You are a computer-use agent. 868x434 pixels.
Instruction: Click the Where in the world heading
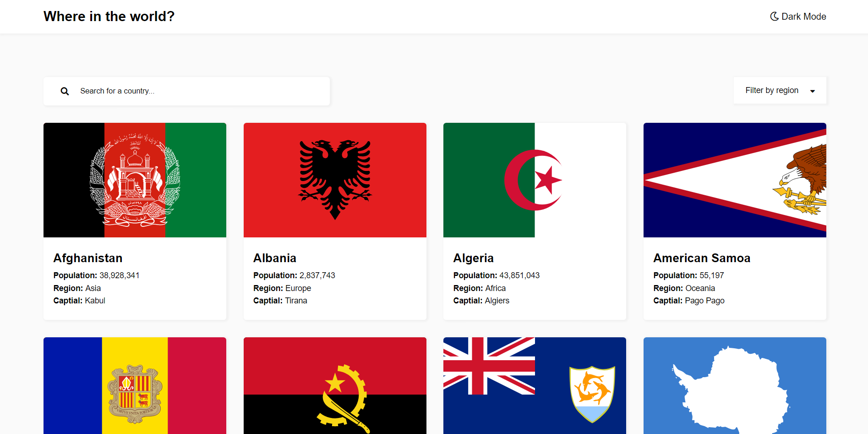109,16
